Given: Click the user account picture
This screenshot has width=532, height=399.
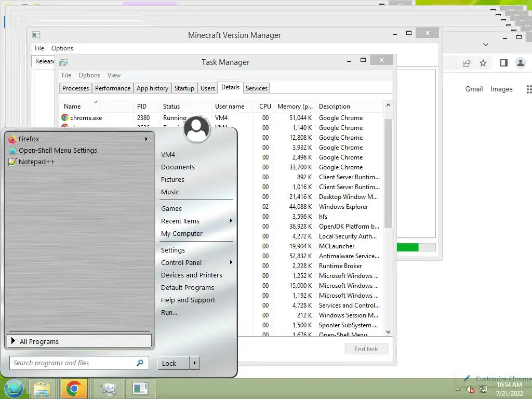Looking at the screenshot, I should [196, 129].
